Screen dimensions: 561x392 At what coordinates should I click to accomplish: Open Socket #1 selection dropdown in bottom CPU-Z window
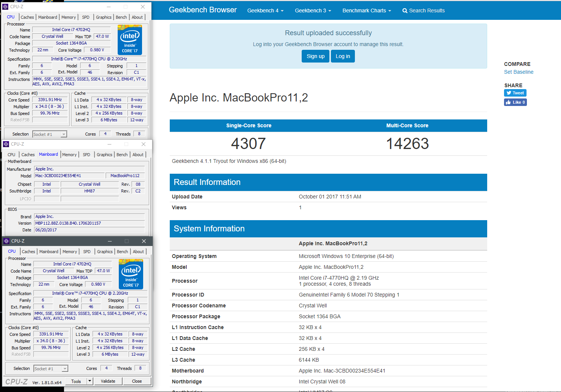[x=65, y=369]
